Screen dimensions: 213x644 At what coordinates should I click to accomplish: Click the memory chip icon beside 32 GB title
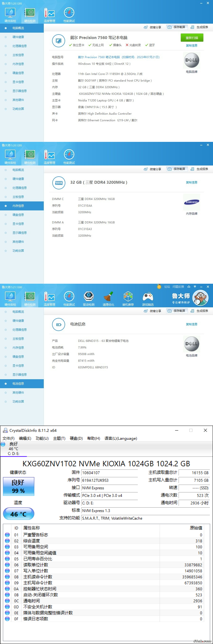58,183
